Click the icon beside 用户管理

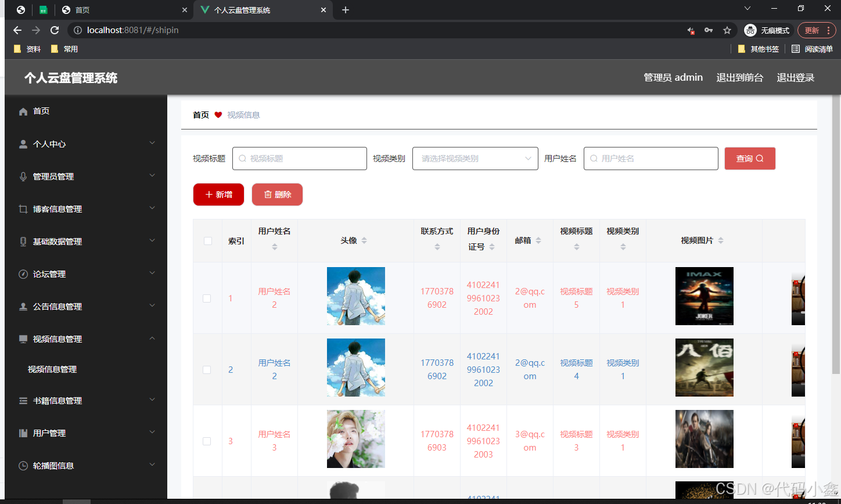pos(23,433)
